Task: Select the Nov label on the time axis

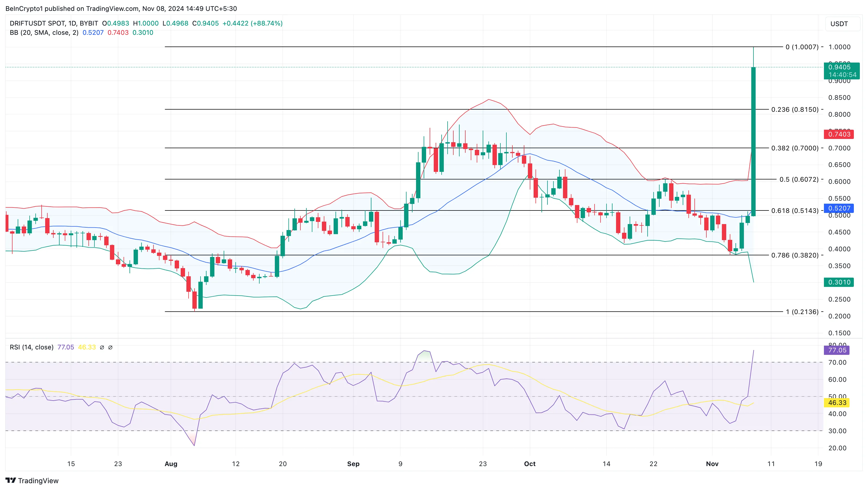Action: point(712,464)
